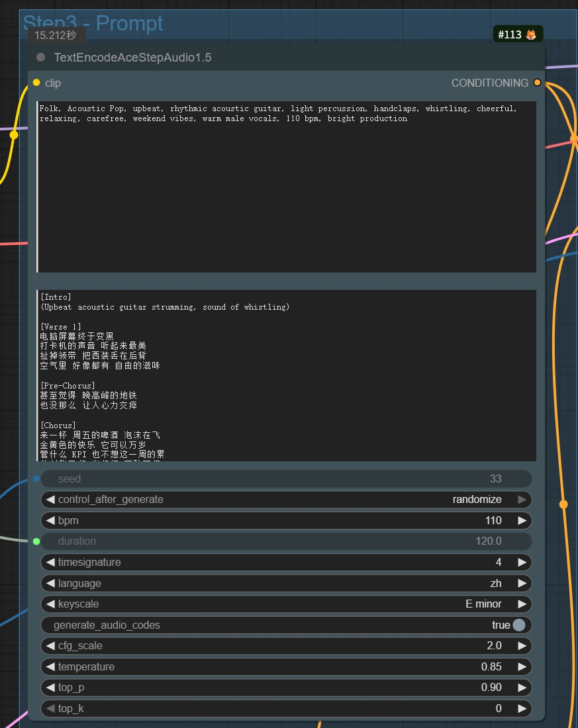Increment bpm using the right arrow

click(x=522, y=520)
